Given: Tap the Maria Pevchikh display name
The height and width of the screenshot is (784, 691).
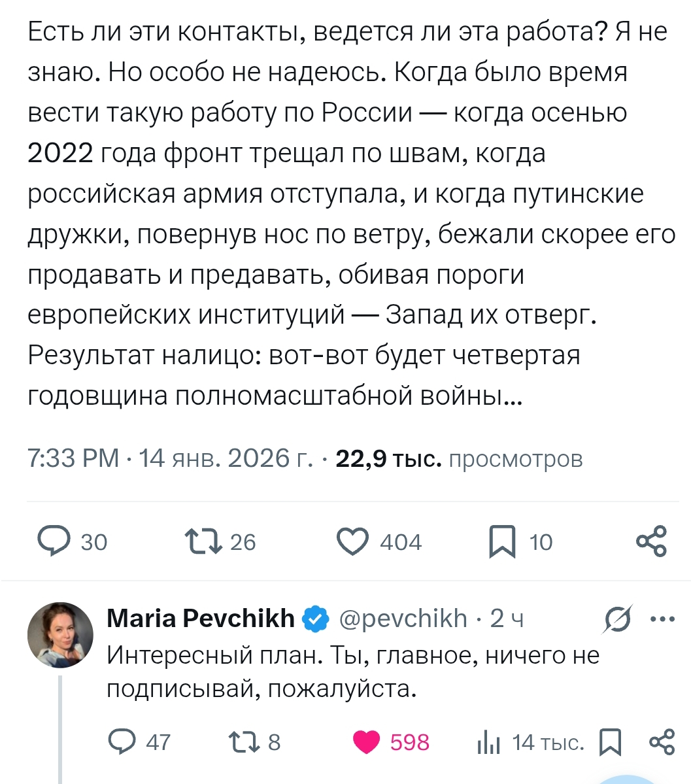Looking at the screenshot, I should pyautogui.click(x=200, y=618).
